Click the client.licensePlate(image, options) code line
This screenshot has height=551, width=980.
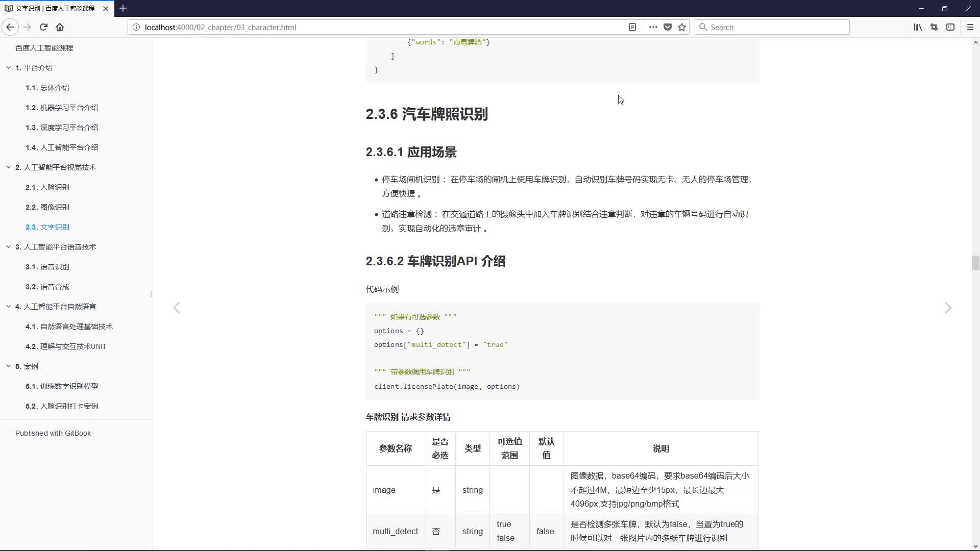(447, 386)
